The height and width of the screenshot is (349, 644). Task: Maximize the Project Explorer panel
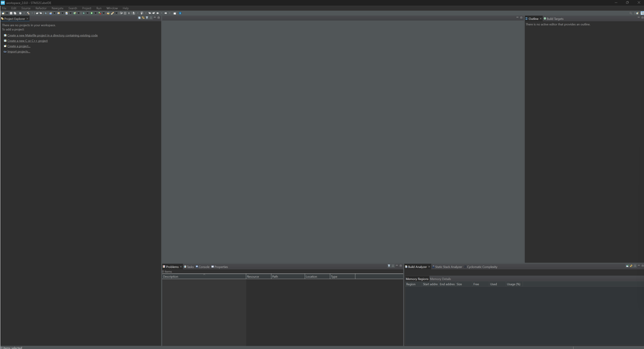click(x=159, y=17)
